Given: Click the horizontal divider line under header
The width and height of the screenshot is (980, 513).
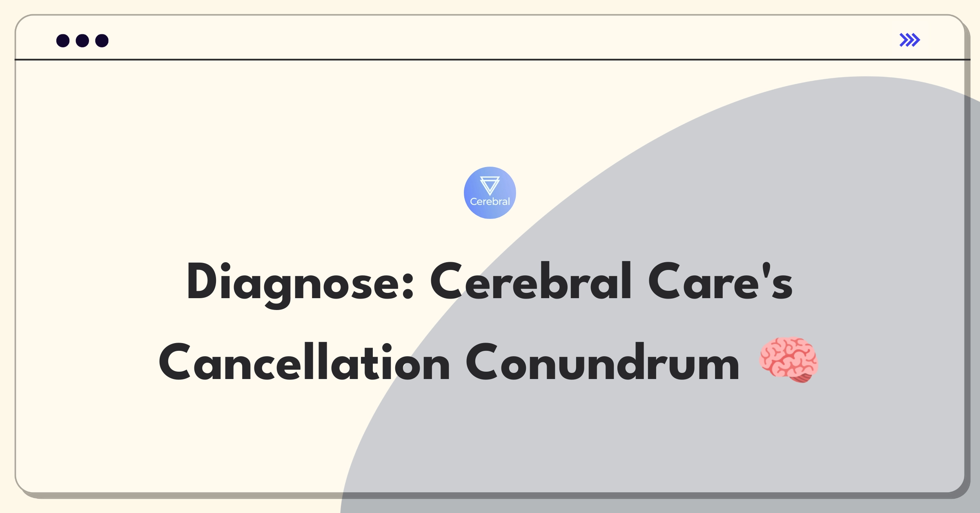Looking at the screenshot, I should pos(492,60).
